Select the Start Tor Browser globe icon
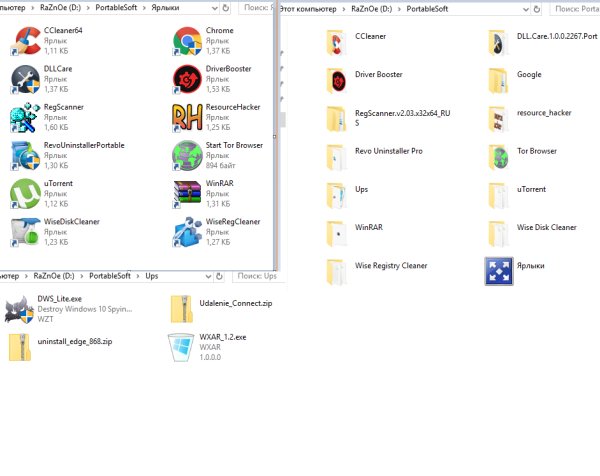This screenshot has height=476, width=600. 187,156
